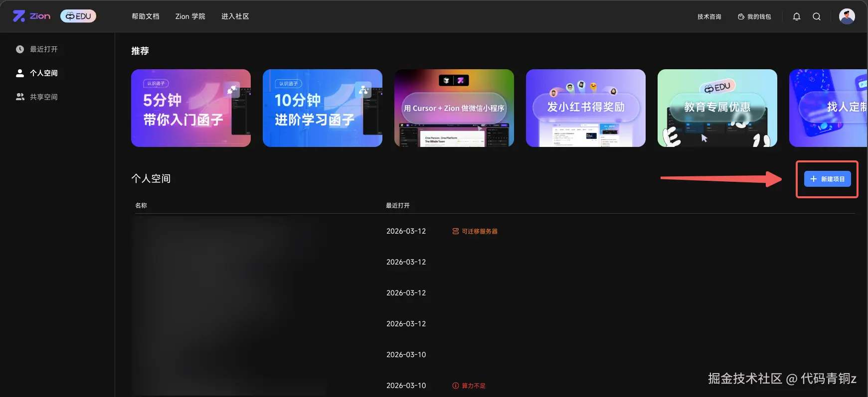
Task: Select 个人空间 in sidebar
Action: point(37,73)
